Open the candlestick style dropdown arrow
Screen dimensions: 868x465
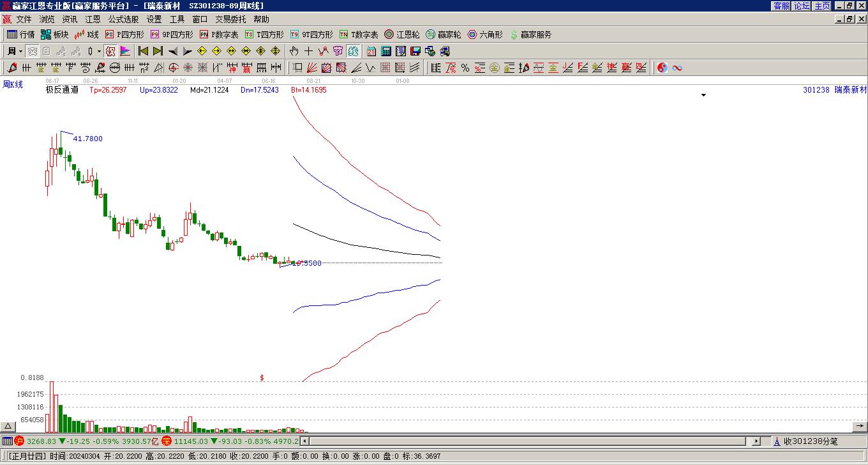[x=99, y=51]
